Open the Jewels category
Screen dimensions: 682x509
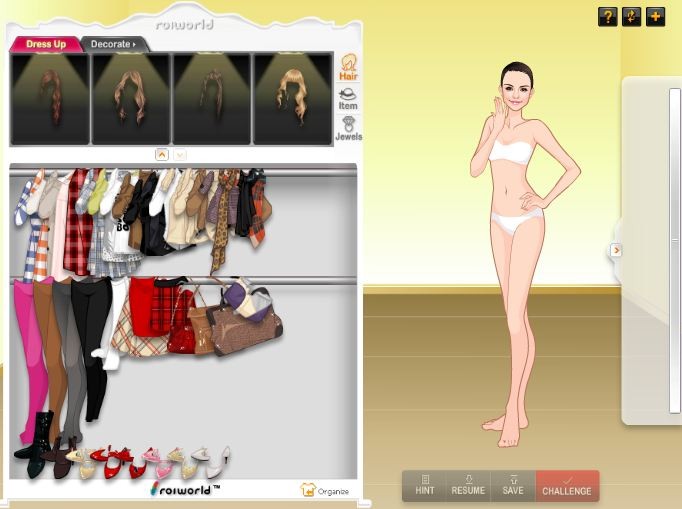(x=348, y=130)
